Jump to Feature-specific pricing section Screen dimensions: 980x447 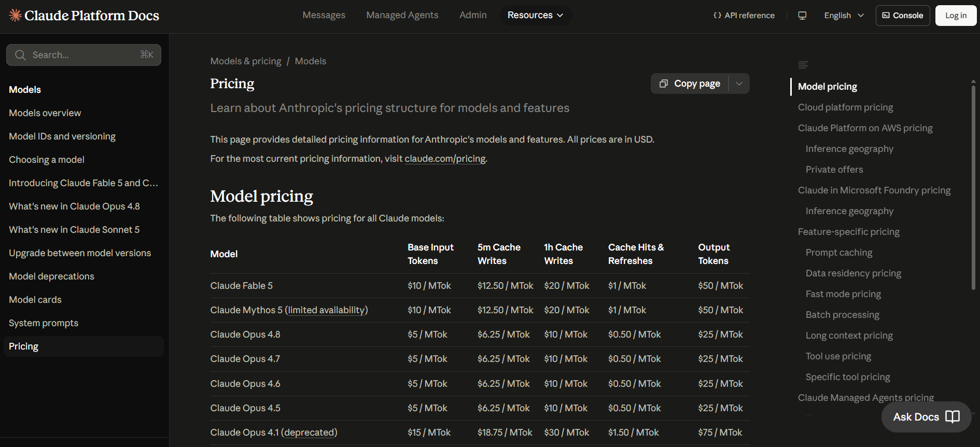tap(849, 232)
